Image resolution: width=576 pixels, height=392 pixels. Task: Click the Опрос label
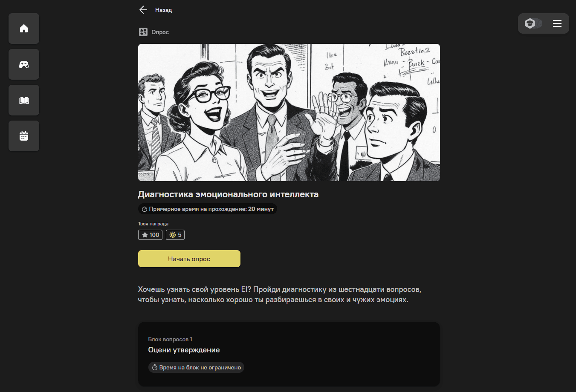(160, 32)
